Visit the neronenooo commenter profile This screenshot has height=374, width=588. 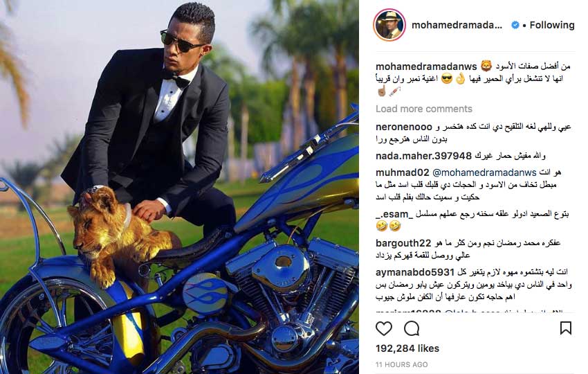click(404, 127)
